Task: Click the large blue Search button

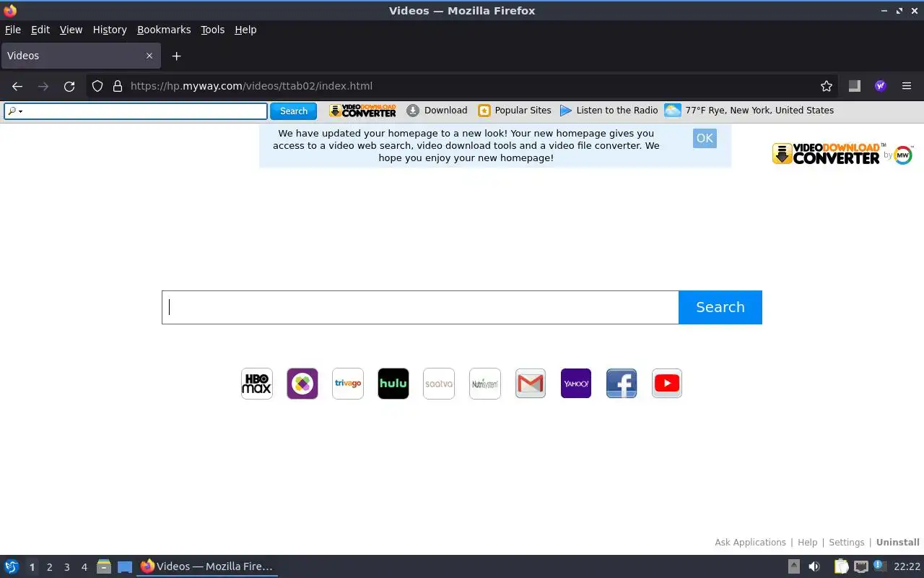Action: tap(720, 307)
